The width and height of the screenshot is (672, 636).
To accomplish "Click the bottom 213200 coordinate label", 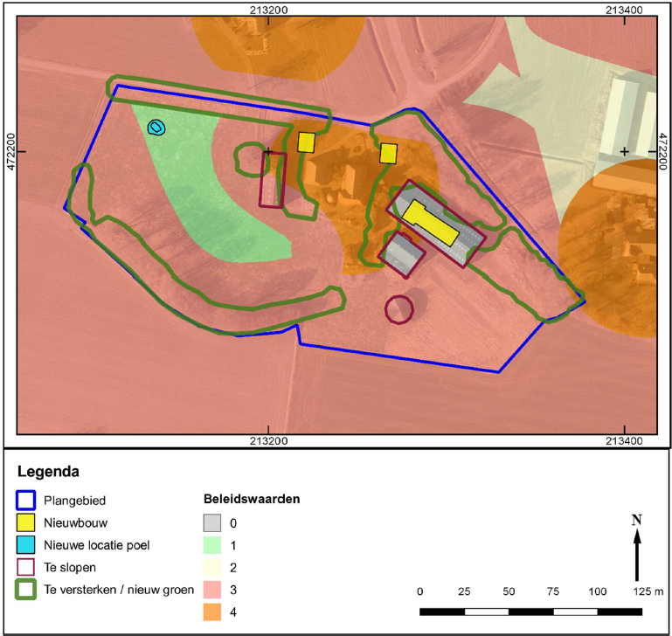I will tap(268, 441).
